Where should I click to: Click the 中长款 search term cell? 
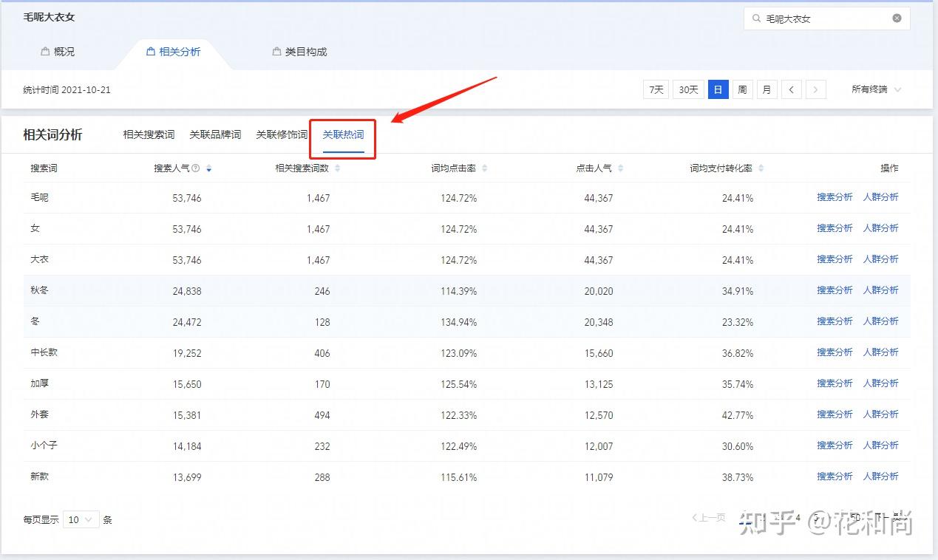point(44,352)
